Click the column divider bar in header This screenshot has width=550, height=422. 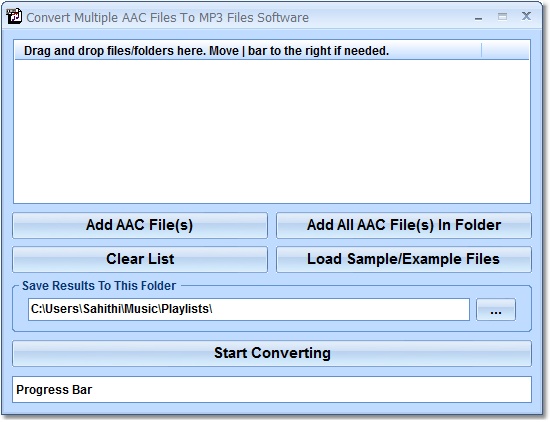tap(482, 51)
